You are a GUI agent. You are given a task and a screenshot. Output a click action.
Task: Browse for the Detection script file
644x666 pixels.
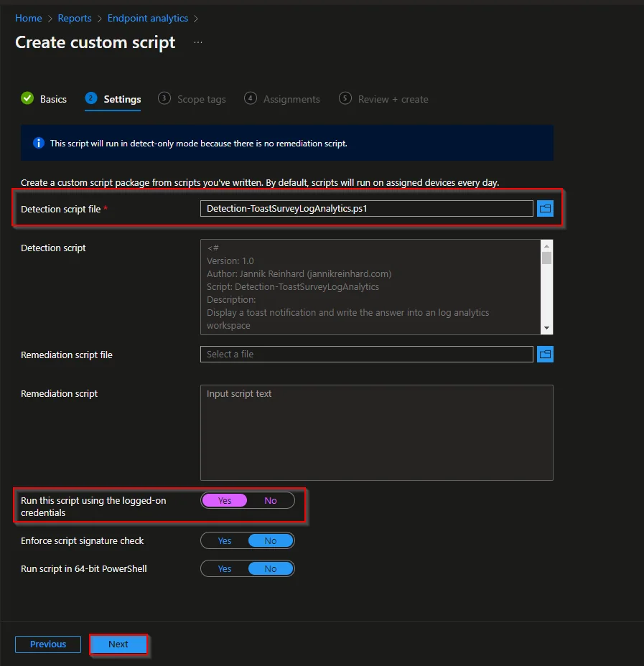[x=545, y=209]
